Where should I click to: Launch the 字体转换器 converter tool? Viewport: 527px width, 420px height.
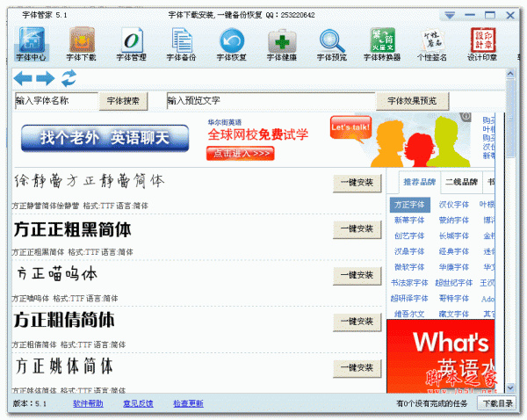[x=382, y=45]
